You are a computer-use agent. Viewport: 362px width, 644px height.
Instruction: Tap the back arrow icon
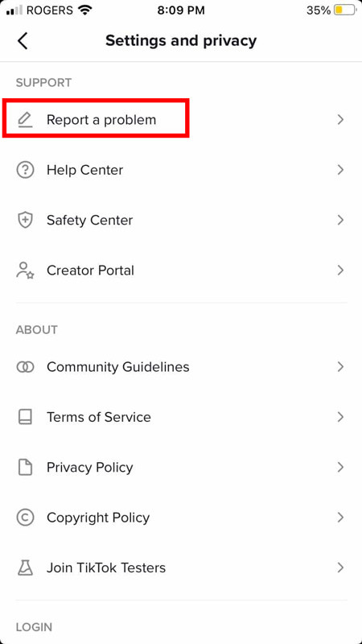[x=23, y=41]
